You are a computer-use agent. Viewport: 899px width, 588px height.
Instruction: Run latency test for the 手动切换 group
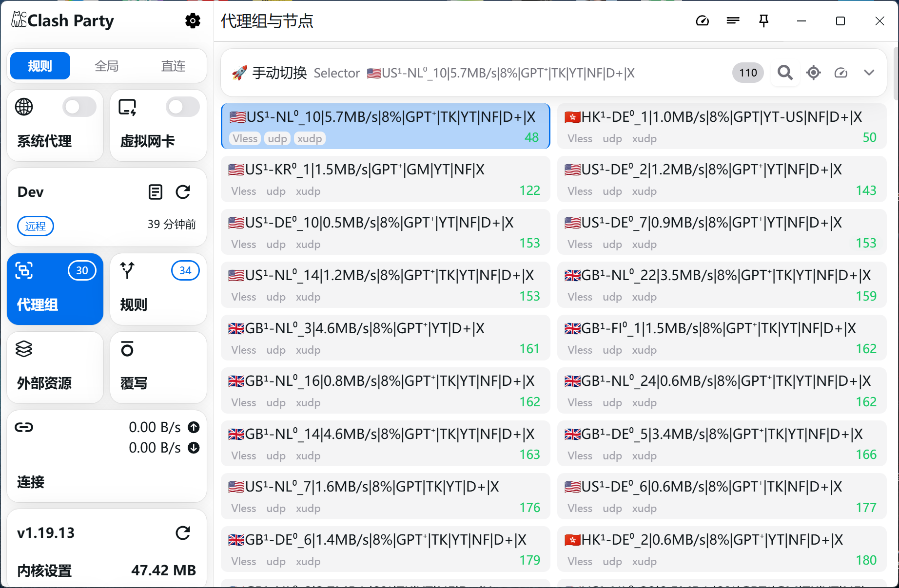coord(841,73)
